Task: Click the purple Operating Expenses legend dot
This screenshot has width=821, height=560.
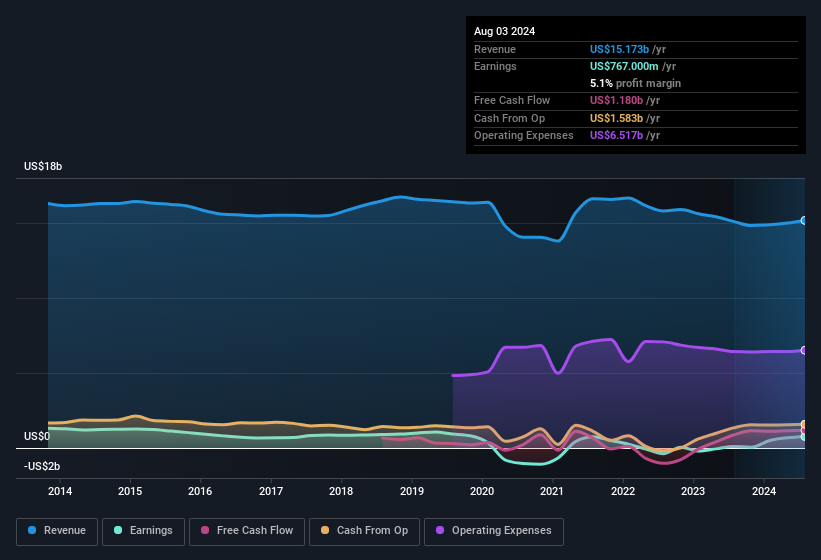Action: pos(440,531)
